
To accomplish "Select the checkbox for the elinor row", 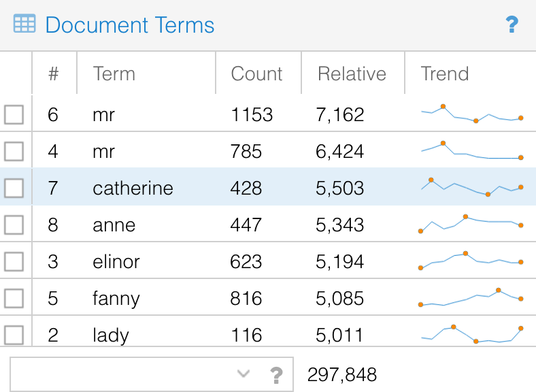I will pyautogui.click(x=14, y=261).
